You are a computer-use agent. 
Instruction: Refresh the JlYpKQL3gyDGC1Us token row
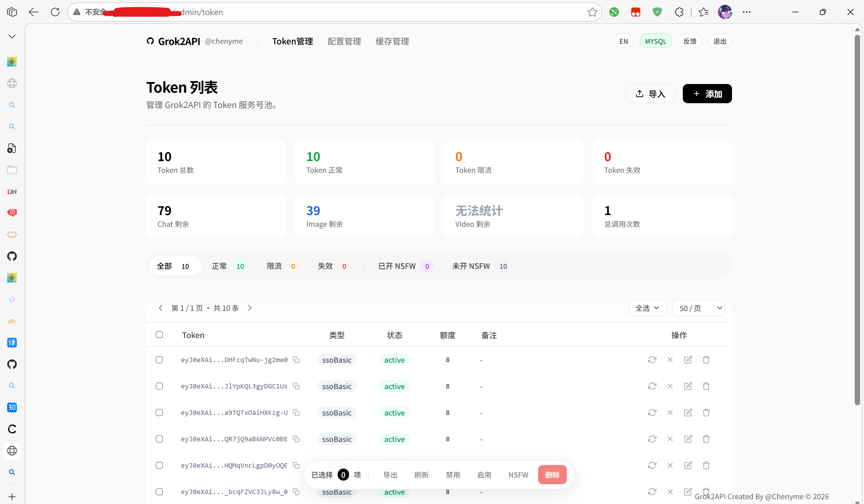(652, 386)
